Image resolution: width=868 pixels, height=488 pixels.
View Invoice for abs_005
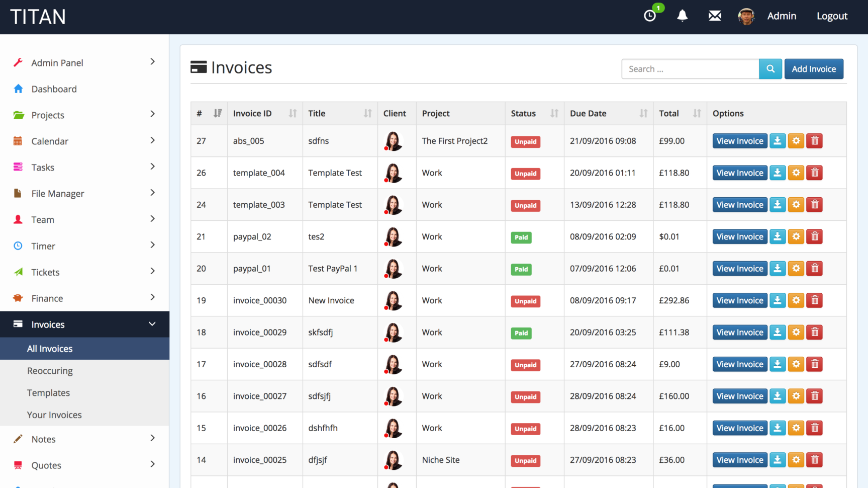click(740, 141)
